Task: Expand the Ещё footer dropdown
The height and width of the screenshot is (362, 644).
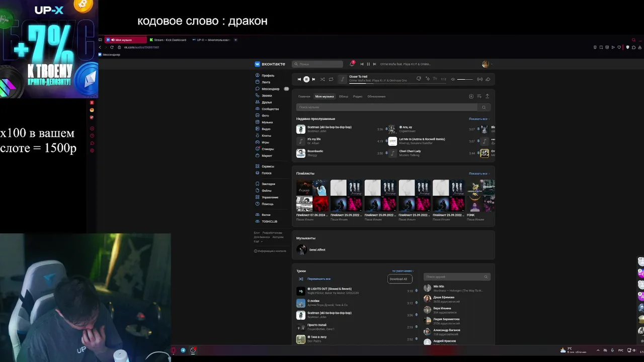Action: coord(258,241)
